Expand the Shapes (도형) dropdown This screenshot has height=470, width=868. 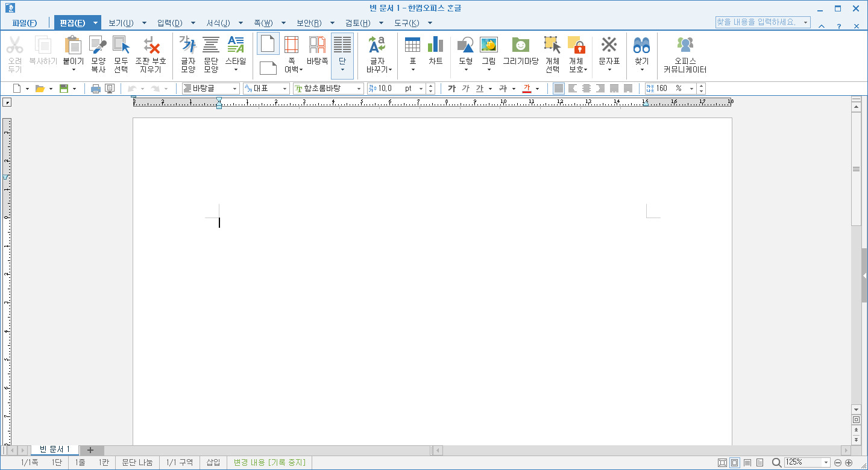466,70
